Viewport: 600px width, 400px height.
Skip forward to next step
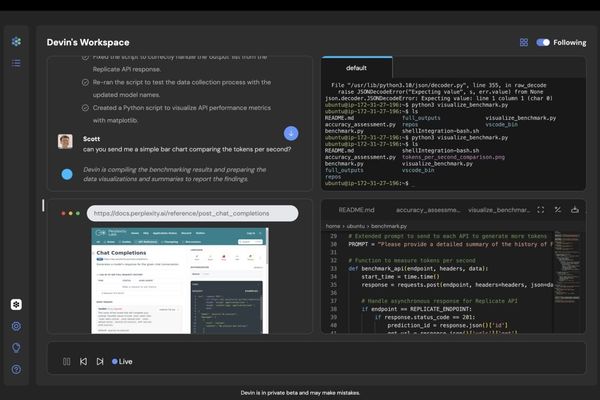[x=100, y=361]
